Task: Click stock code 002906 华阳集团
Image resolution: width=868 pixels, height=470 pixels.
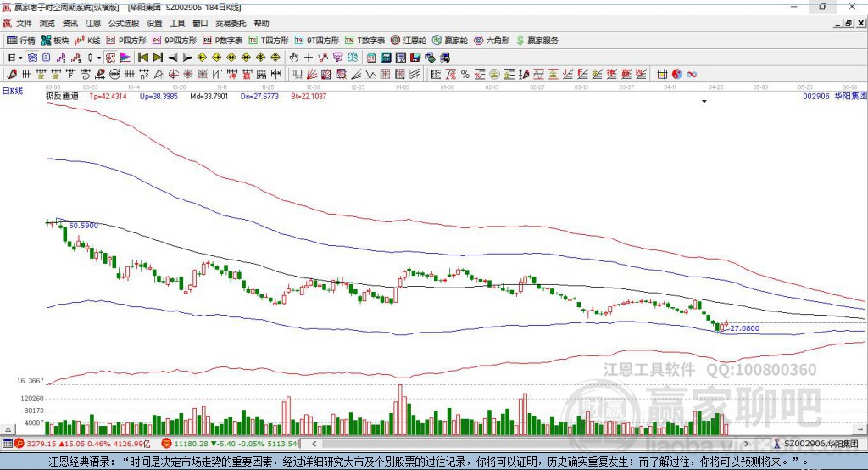Action: coord(834,96)
